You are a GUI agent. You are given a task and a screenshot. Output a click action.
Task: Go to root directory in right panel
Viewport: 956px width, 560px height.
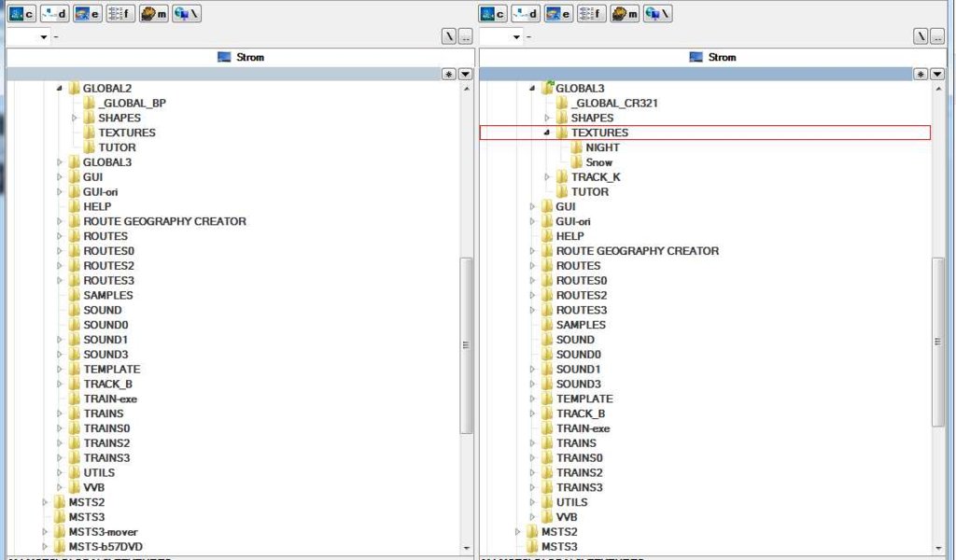tap(921, 36)
